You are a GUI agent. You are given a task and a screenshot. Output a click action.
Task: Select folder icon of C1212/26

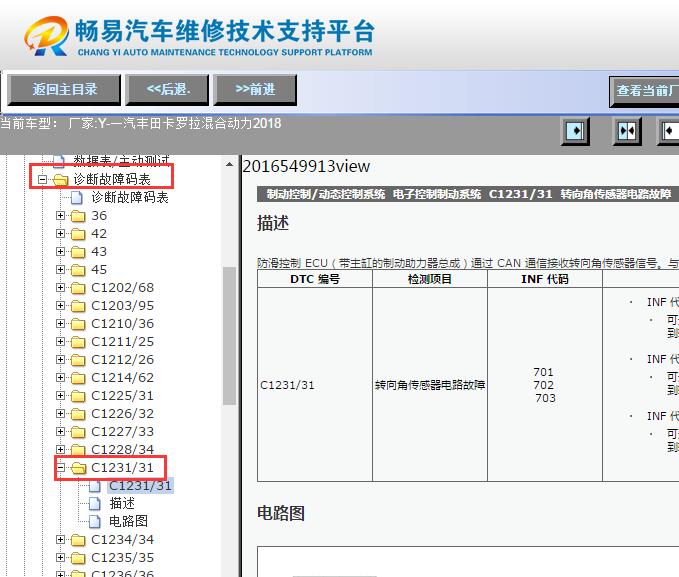(78, 360)
